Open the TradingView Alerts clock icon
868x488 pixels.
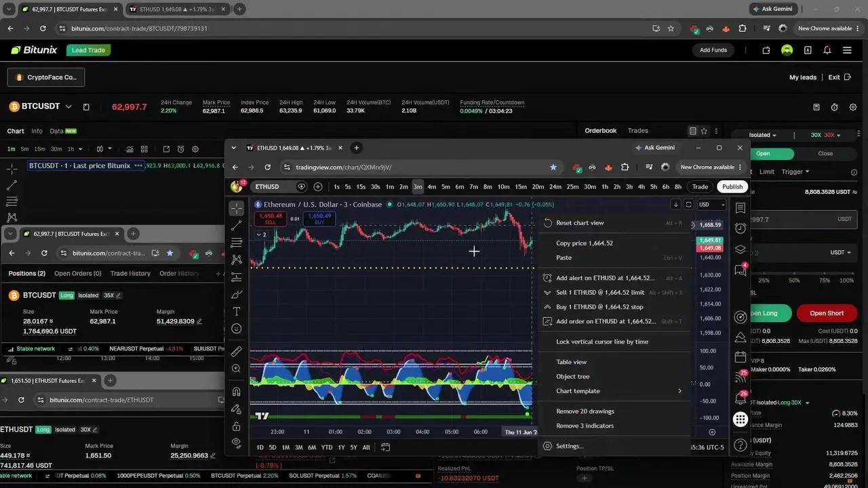point(740,228)
